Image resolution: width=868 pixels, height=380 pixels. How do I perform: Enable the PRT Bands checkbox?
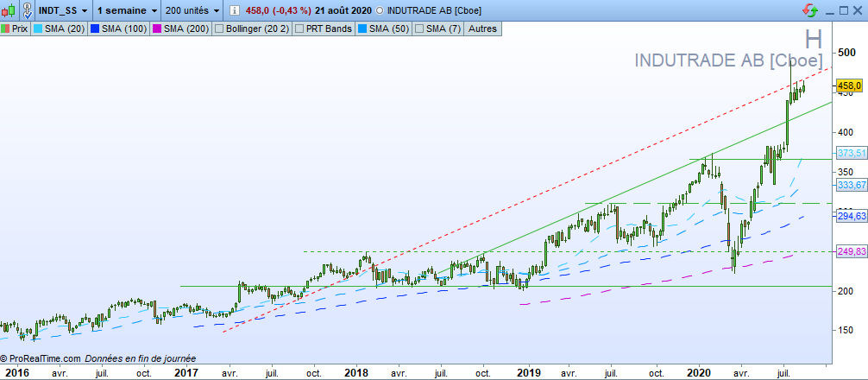click(299, 28)
